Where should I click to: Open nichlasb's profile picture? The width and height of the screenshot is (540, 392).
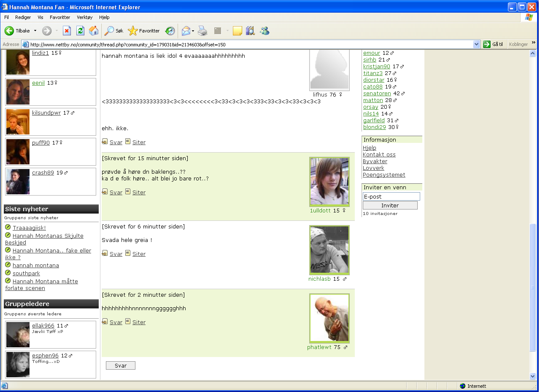point(329,250)
